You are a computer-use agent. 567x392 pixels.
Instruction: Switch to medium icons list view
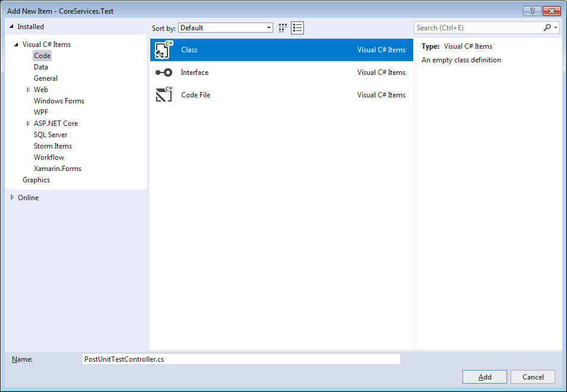click(297, 28)
